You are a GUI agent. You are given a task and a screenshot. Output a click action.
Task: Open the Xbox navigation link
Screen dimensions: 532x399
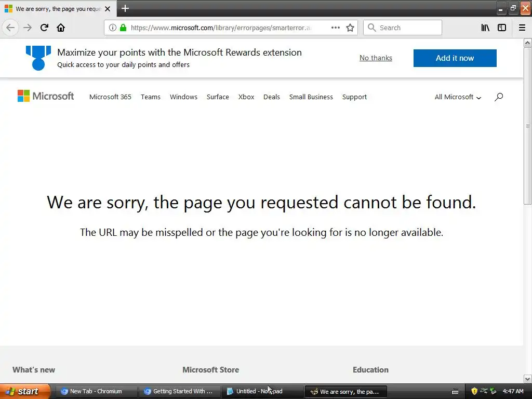(246, 97)
